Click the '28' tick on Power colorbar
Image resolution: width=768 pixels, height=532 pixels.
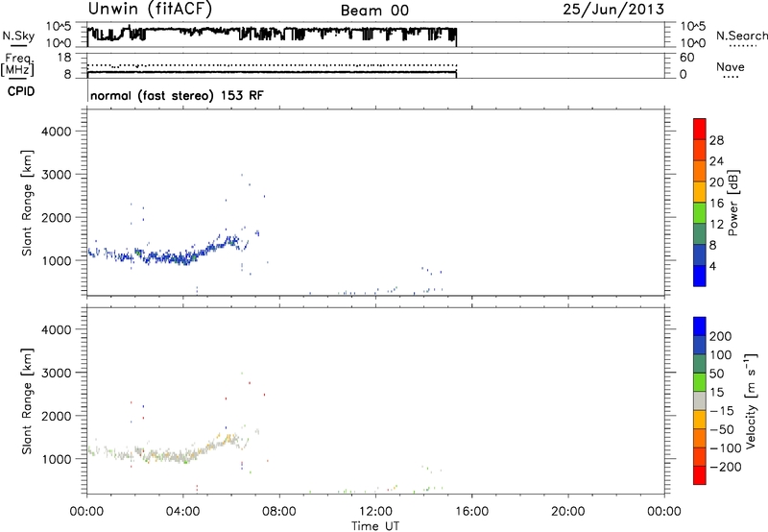(716, 140)
